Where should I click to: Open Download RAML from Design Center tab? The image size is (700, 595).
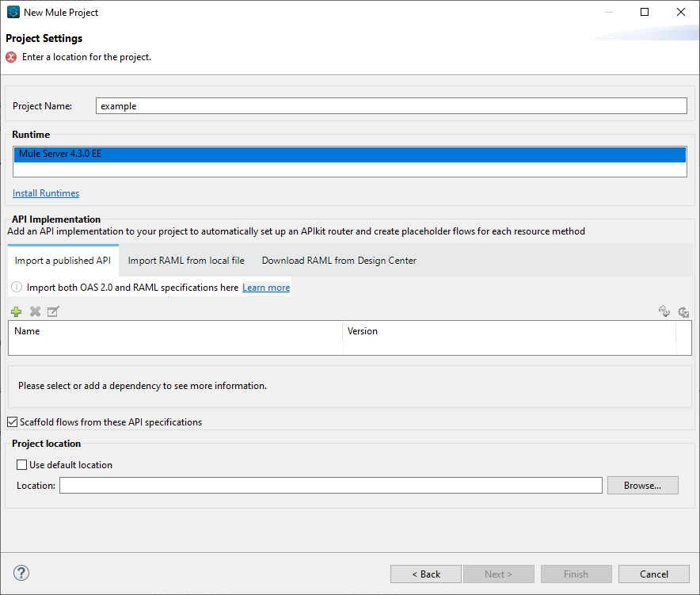click(x=339, y=261)
